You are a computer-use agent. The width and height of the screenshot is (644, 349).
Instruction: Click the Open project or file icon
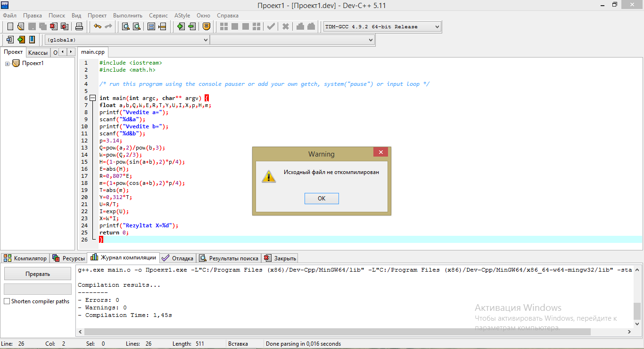point(21,26)
